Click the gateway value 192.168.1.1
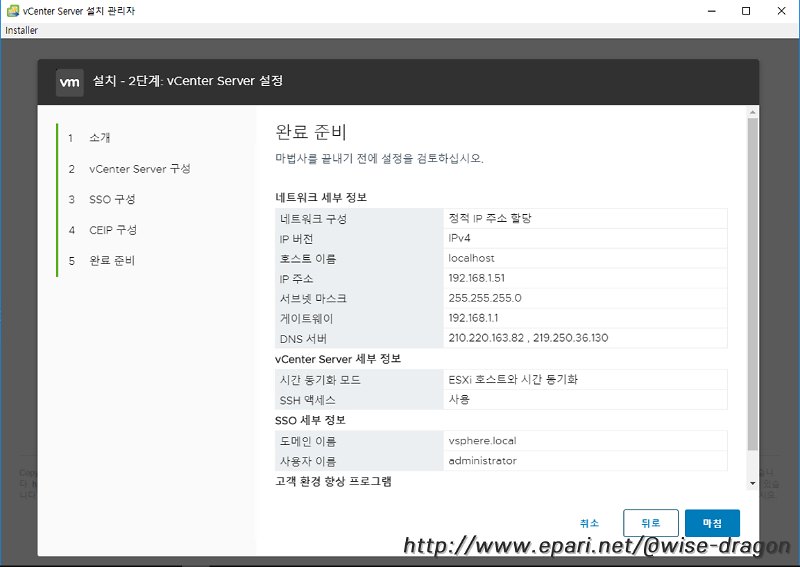The image size is (800, 567). pyautogui.click(x=473, y=318)
